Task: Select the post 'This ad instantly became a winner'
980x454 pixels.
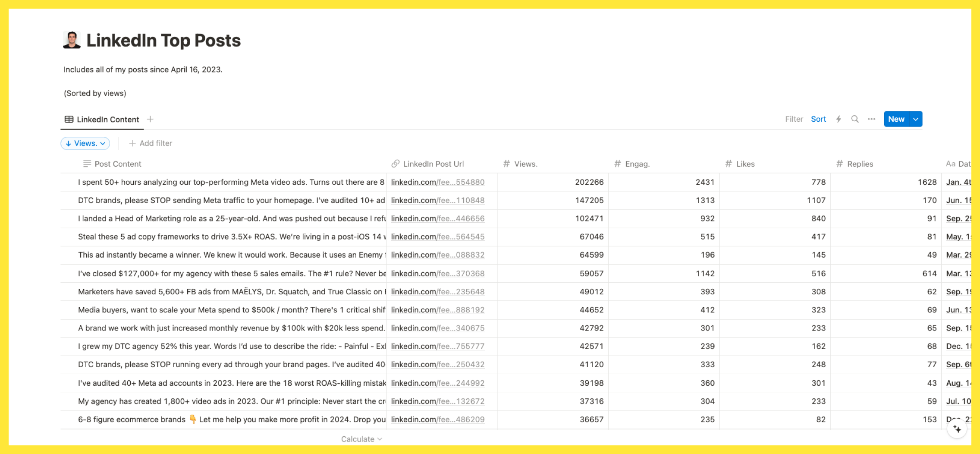Action: coord(231,255)
